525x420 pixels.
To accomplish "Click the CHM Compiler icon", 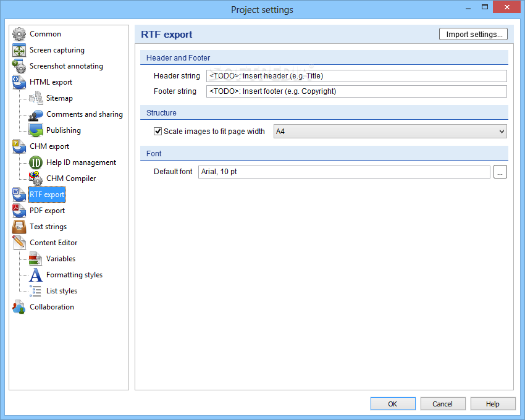I will click(36, 178).
